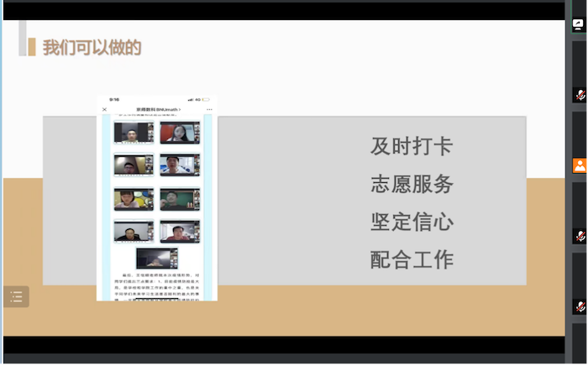The image size is (588, 366).
Task: Click the screen-share icon atop the participant strip
Action: tap(580, 25)
